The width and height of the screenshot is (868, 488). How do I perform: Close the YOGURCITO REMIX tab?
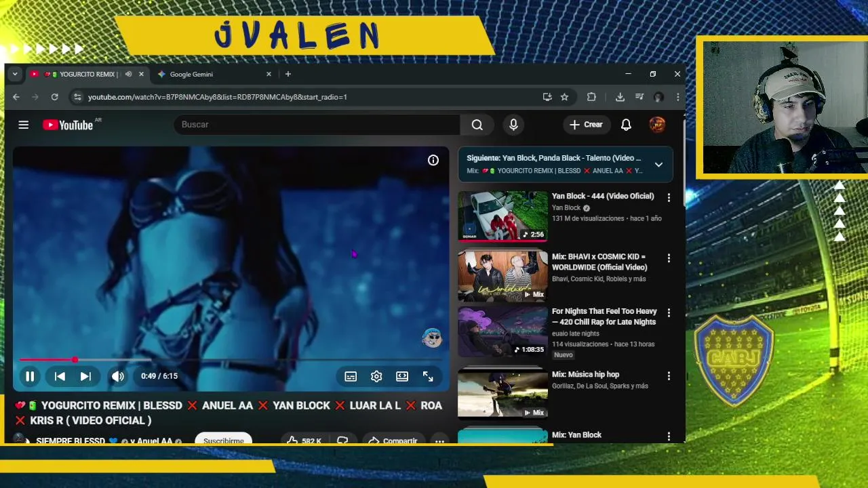pyautogui.click(x=141, y=74)
